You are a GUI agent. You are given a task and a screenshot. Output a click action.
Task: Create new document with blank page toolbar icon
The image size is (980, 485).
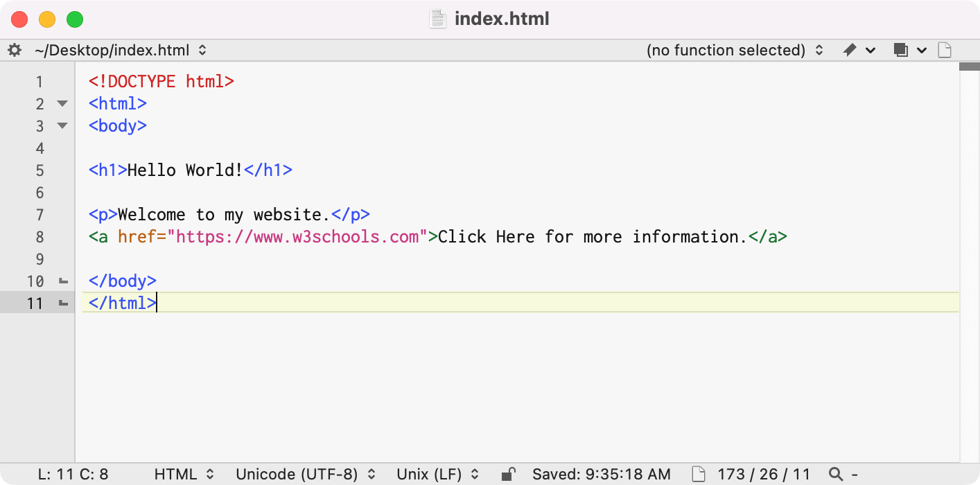click(944, 50)
